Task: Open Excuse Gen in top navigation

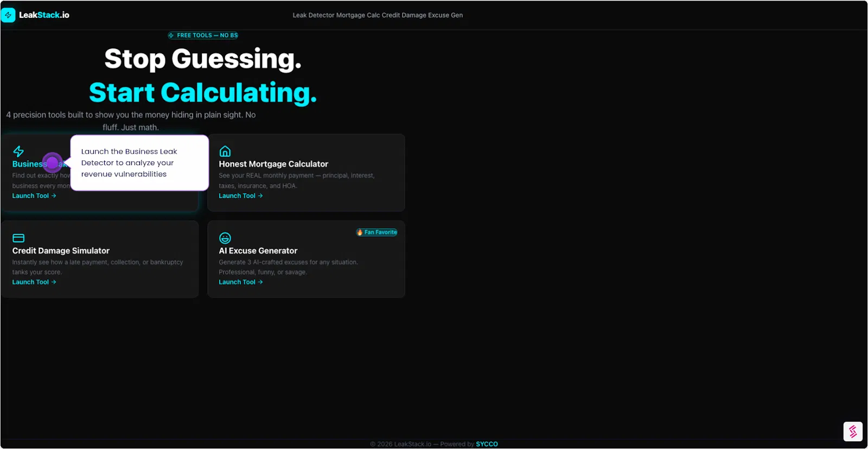Action: click(x=445, y=15)
